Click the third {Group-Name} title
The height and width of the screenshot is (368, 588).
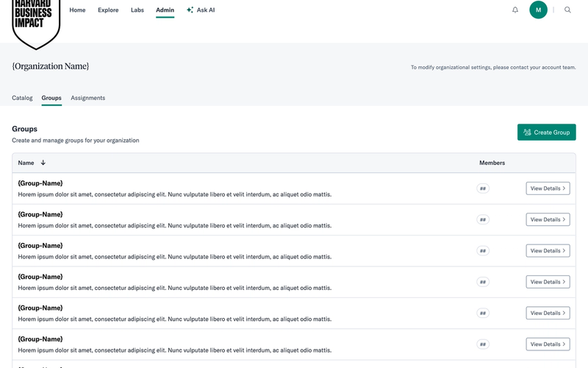[x=40, y=246]
